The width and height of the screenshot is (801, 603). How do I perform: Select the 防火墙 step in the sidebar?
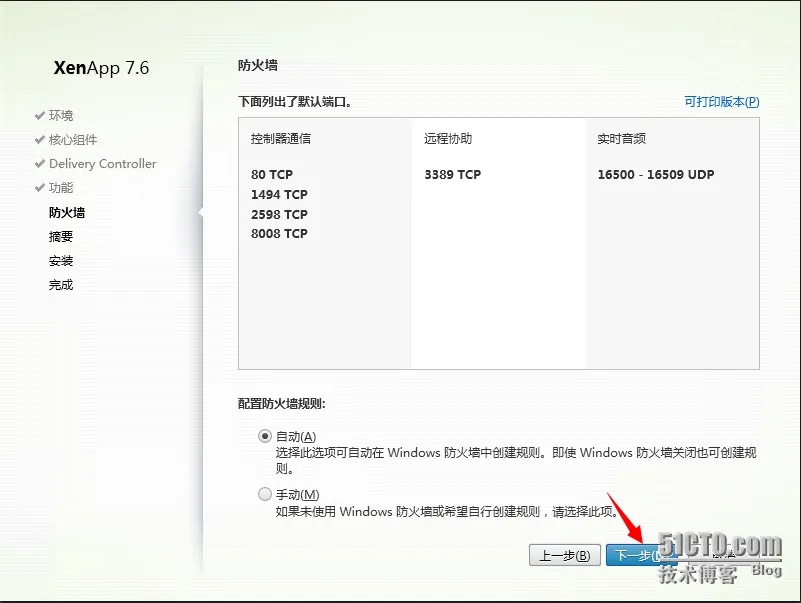tap(67, 213)
